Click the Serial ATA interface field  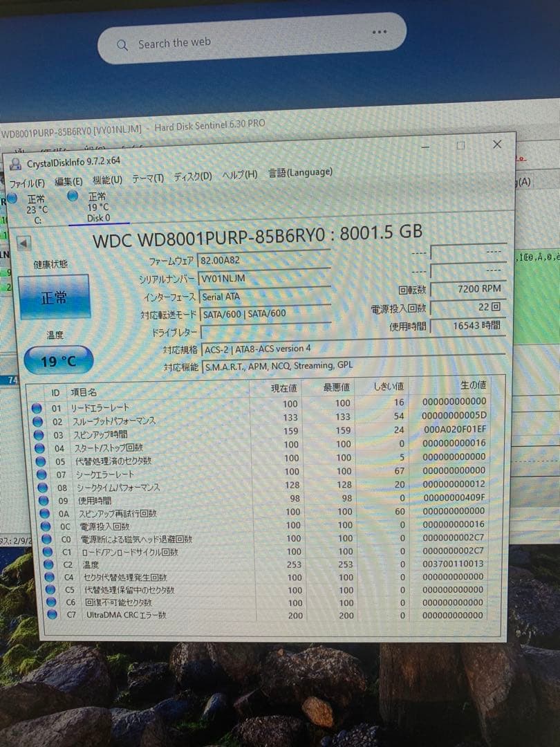(x=264, y=295)
